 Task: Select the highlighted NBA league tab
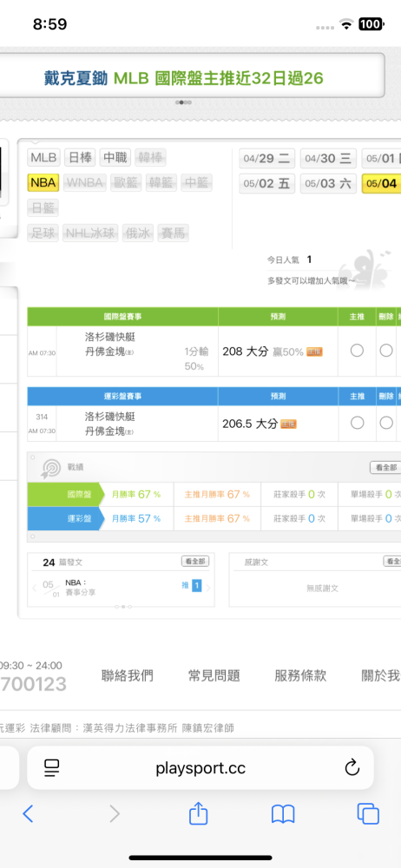pos(43,182)
